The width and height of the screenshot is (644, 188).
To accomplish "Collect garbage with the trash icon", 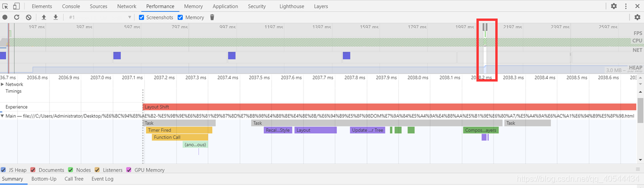I will (212, 17).
